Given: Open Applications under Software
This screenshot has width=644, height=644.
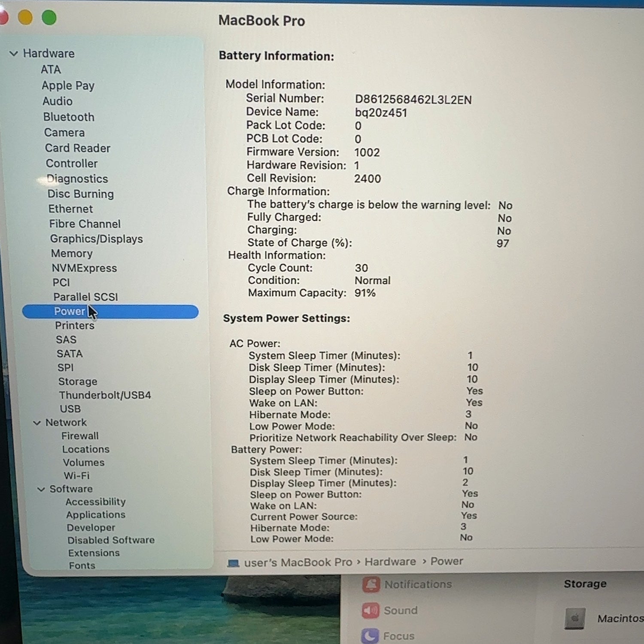Looking at the screenshot, I should coord(96,514).
